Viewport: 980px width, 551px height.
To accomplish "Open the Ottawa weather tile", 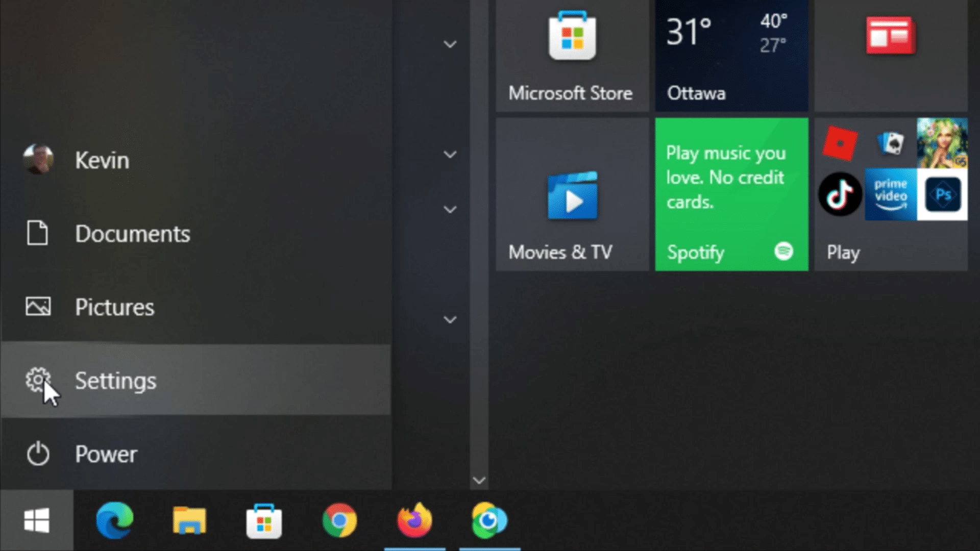I will click(731, 56).
